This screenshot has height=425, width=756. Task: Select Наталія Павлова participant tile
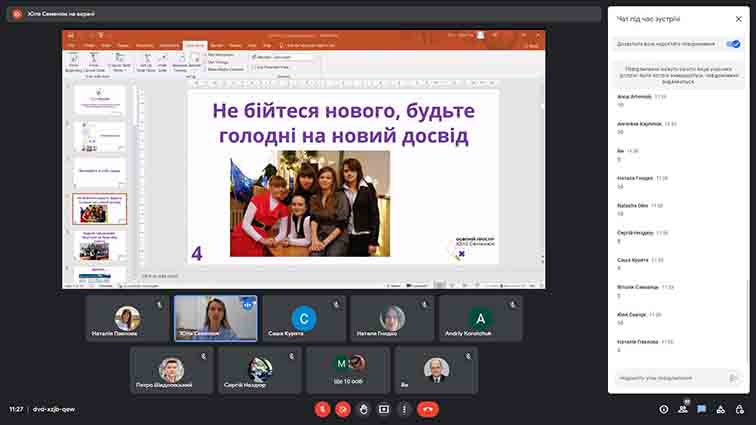click(x=127, y=319)
